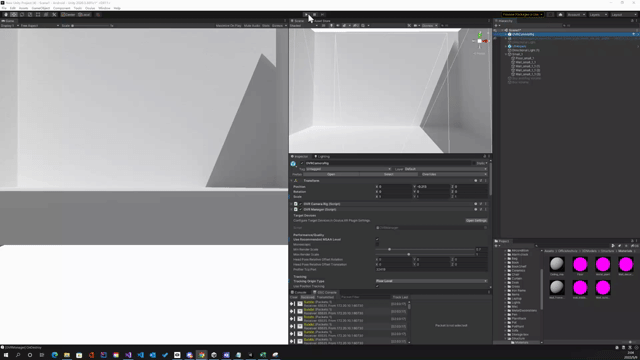Open the cloud services icon
The image size is (640, 360).
click(560, 15)
